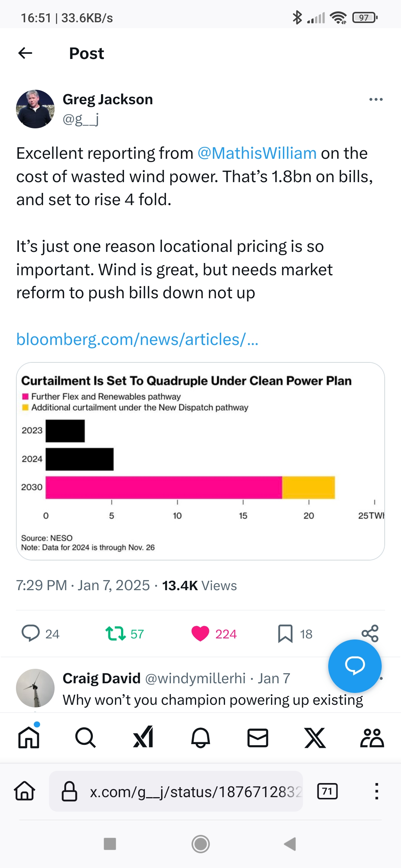The width and height of the screenshot is (401, 868).
Task: Tap the back arrow beside Post
Action: pos(25,53)
